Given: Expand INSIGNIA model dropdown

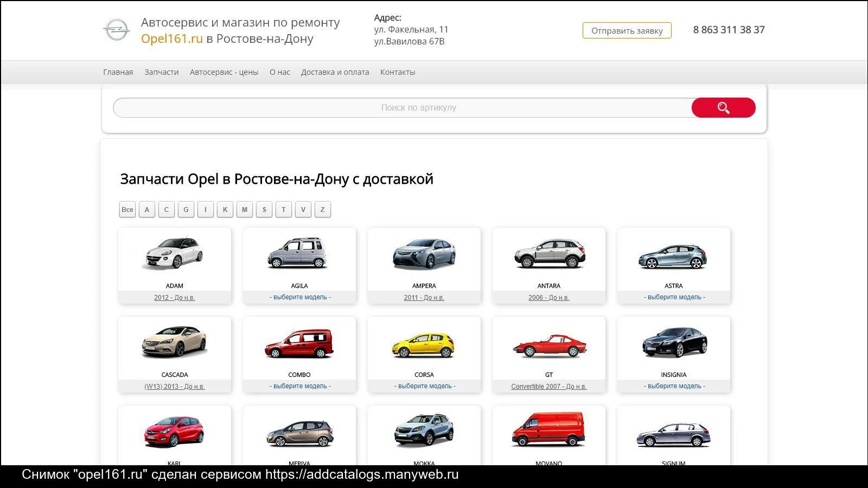Looking at the screenshot, I should (x=674, y=386).
